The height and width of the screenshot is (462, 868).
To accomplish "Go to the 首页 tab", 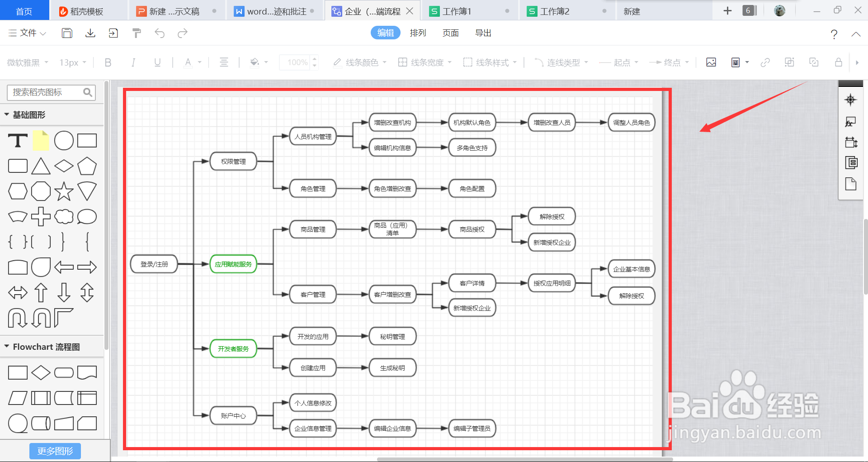I will click(24, 11).
